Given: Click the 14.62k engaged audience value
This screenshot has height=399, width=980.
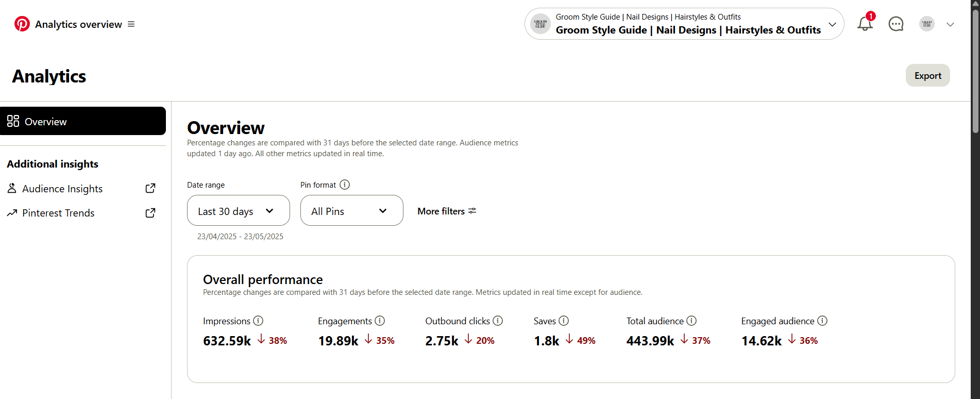Looking at the screenshot, I should click(x=762, y=341).
